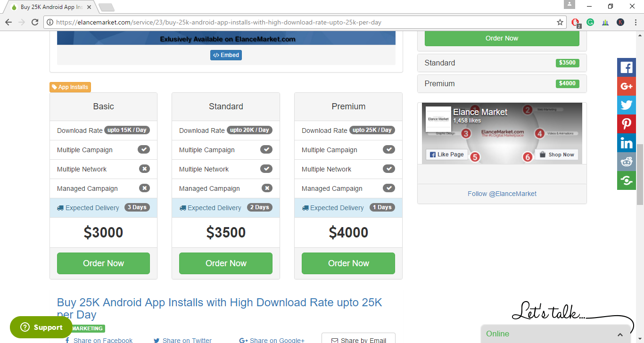Click the 'upto 15K / Day' badge
Viewport: 644px width, 343px height.
tap(127, 130)
